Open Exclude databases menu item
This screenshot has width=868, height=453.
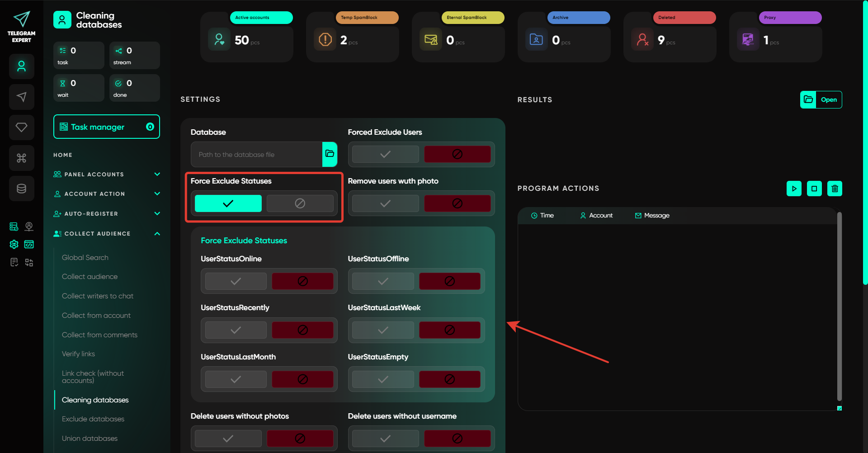coord(93,419)
